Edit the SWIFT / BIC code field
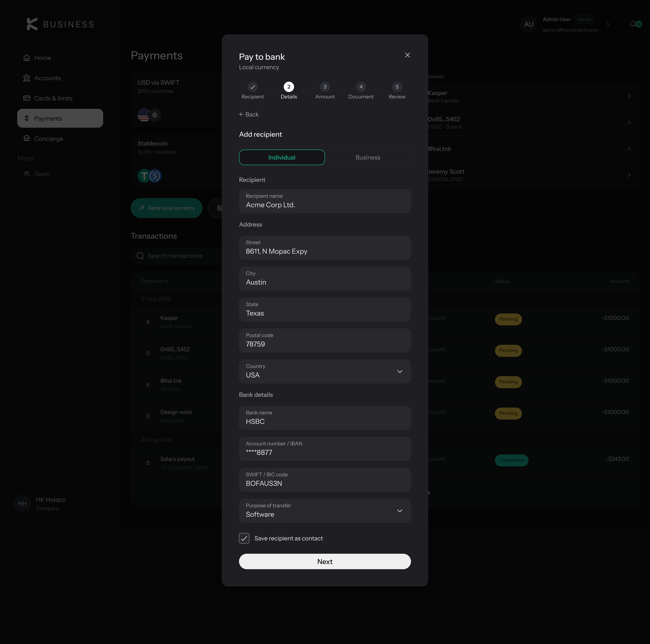The width and height of the screenshot is (650, 644). (x=325, y=480)
